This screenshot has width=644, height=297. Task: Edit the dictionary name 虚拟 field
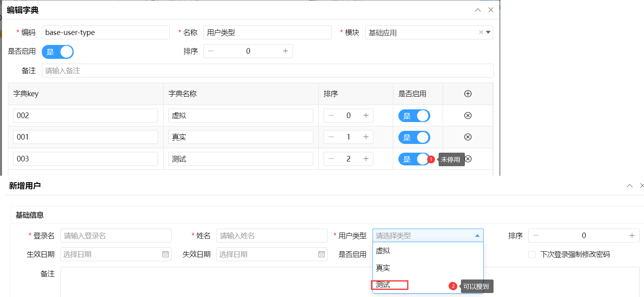click(241, 115)
